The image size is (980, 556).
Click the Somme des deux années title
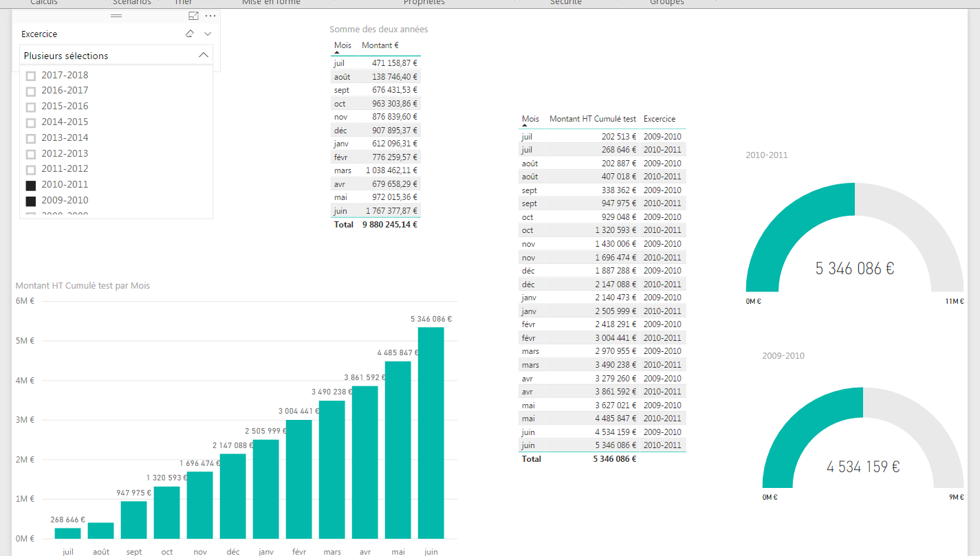379,29
